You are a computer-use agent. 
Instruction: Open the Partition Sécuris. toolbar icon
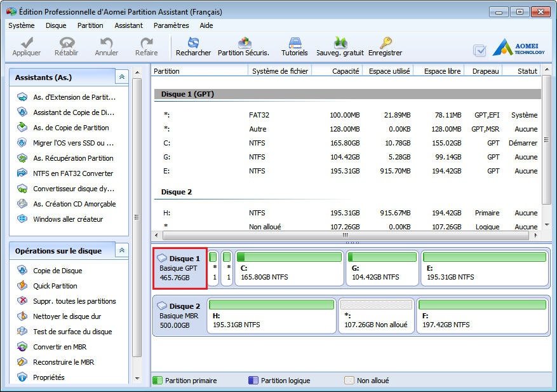click(x=245, y=43)
